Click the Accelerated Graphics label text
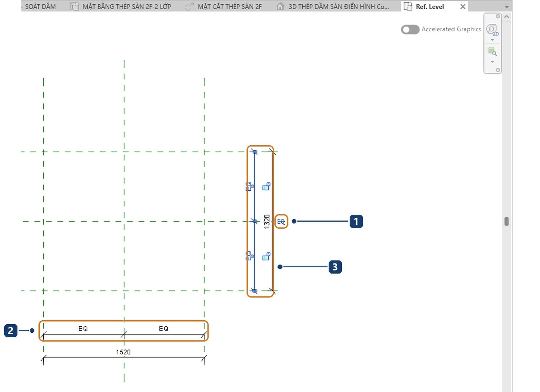This screenshot has height=392, width=540. click(x=451, y=29)
